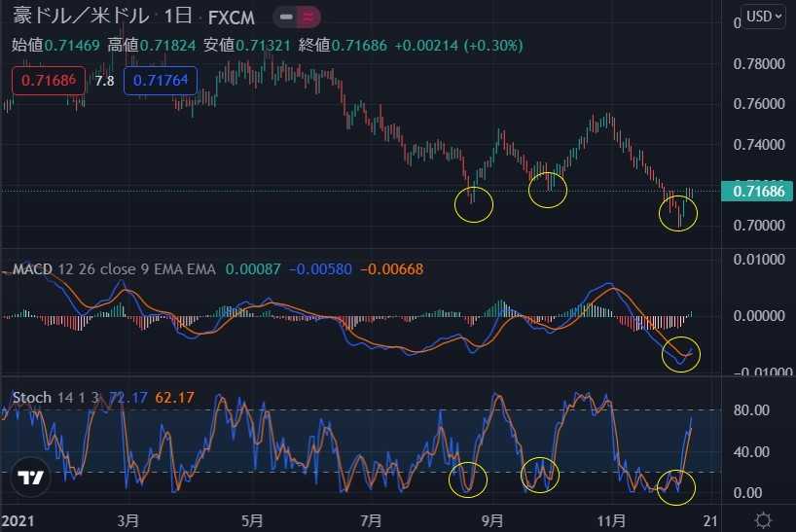Screen dimensions: 796x532
Task: Click the MACD line value -0.00580
Action: click(x=320, y=268)
